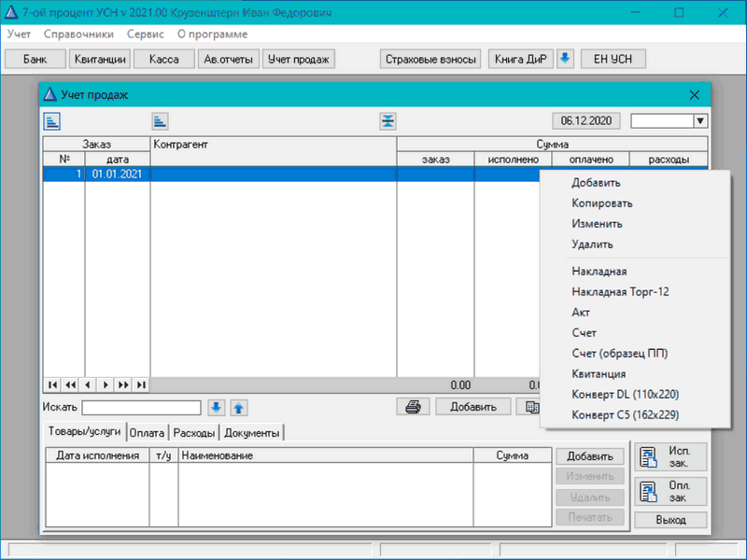
Task: Expand the blue arrow next to Книга ДиР
Action: (564, 59)
